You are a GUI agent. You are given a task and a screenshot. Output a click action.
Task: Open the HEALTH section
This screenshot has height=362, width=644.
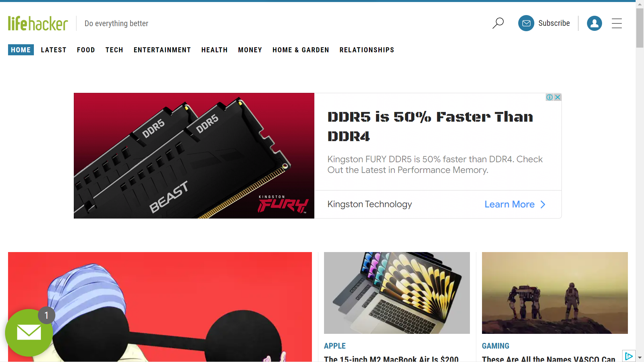[x=215, y=50]
